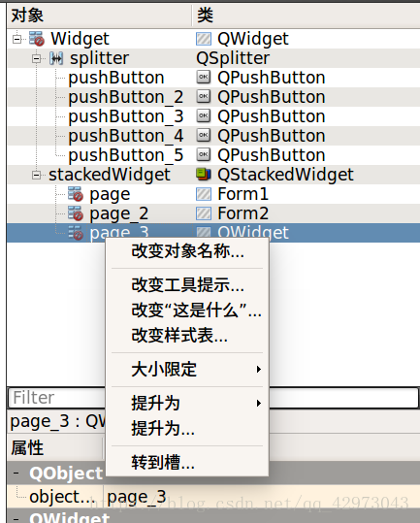Collapse the Widget root node

click(16, 39)
